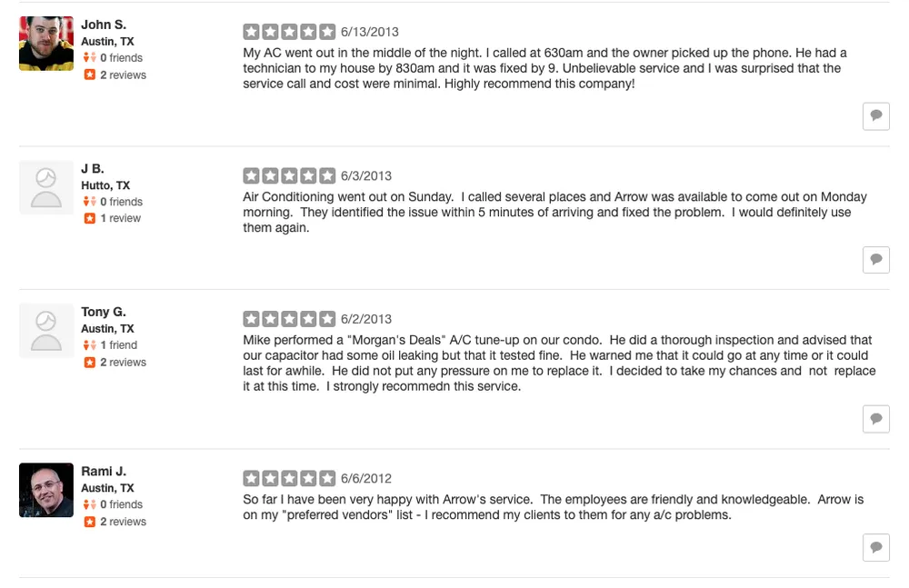This screenshot has width=909, height=588.
Task: View Tony G.'s 2 reviews
Action: [123, 363]
